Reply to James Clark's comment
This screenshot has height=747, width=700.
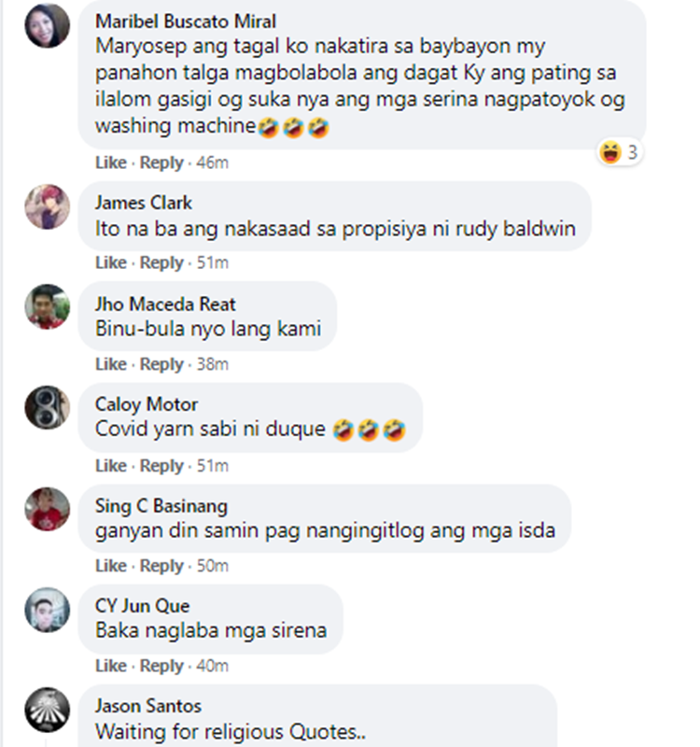coord(161,263)
